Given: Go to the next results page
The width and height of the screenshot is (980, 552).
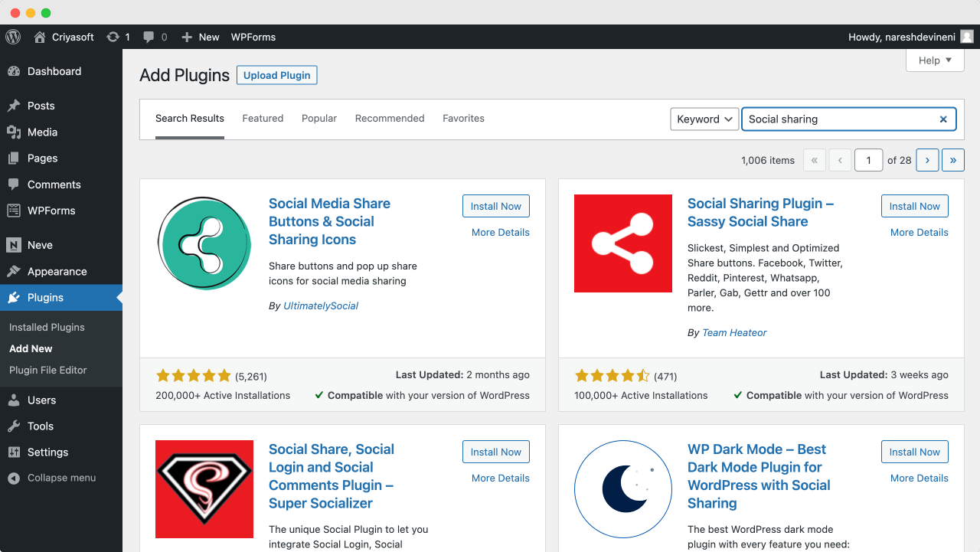Looking at the screenshot, I should click(927, 160).
